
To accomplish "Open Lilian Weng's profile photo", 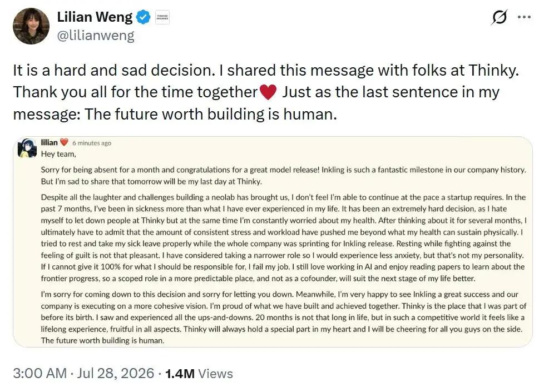I will coord(31,26).
